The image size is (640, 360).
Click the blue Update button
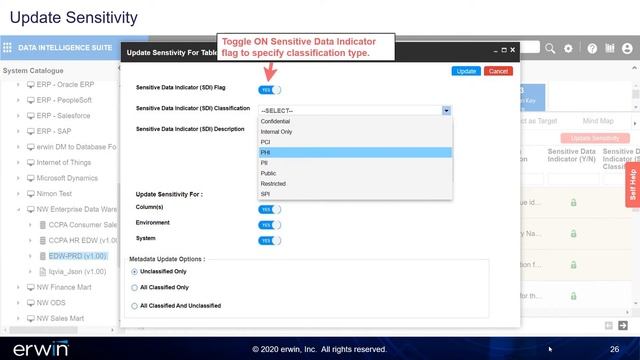coord(466,71)
